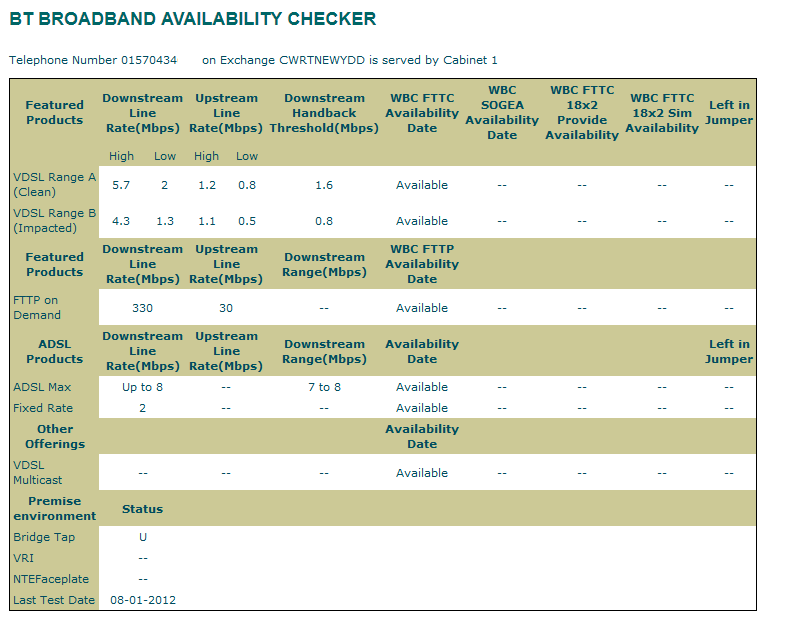Click Available in the ADSL Max row
The height and width of the screenshot is (624, 792).
(x=422, y=387)
